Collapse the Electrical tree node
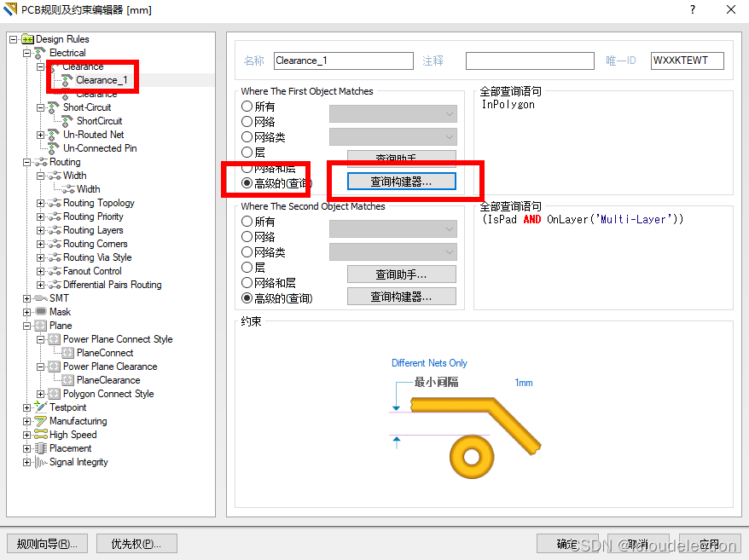 [x=26, y=53]
